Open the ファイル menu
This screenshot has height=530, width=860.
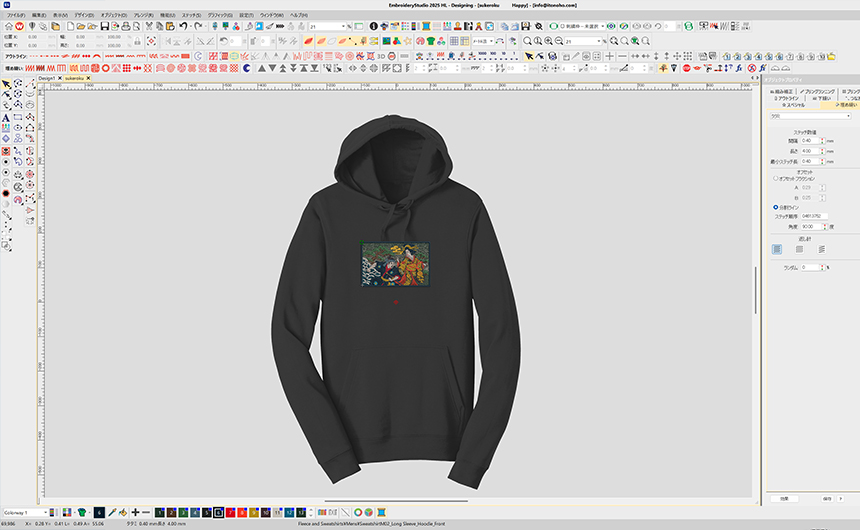(x=16, y=15)
